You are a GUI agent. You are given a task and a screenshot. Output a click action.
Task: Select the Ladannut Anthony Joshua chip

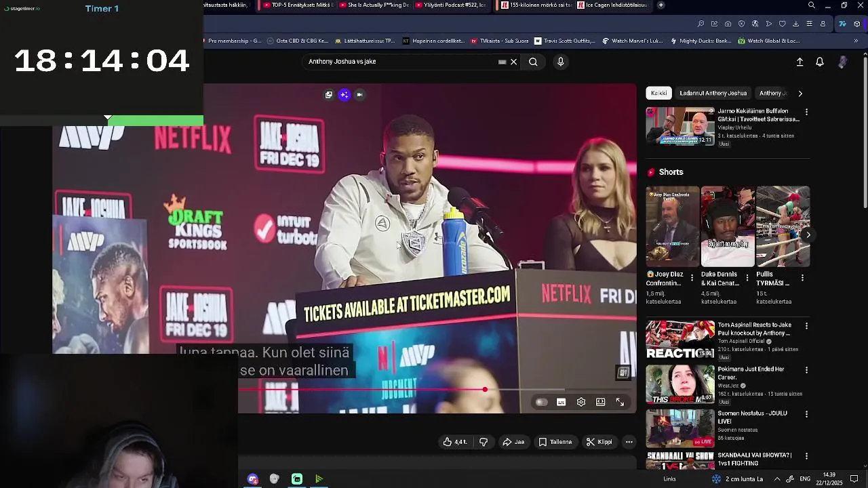pyautogui.click(x=713, y=93)
